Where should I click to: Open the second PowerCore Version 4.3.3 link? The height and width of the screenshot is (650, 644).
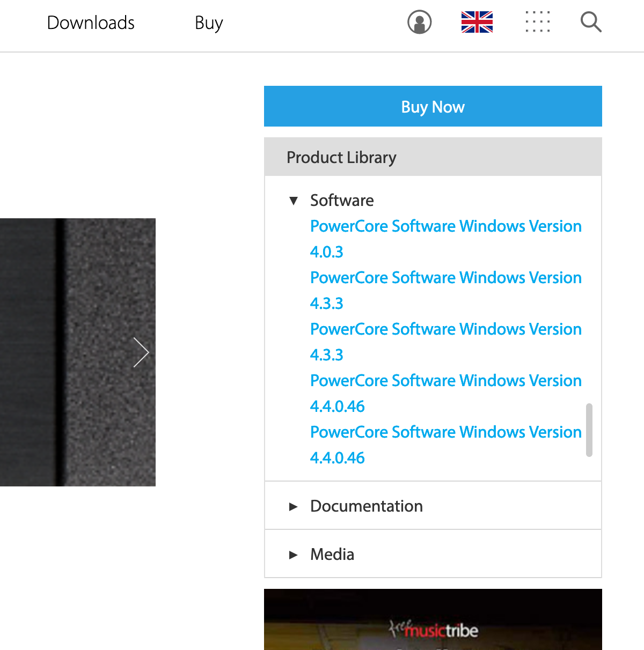(445, 330)
